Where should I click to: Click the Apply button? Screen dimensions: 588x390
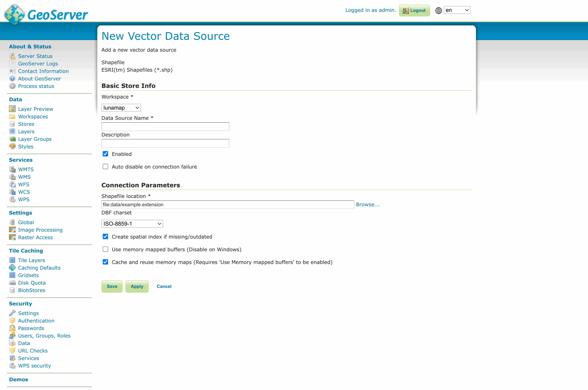137,286
